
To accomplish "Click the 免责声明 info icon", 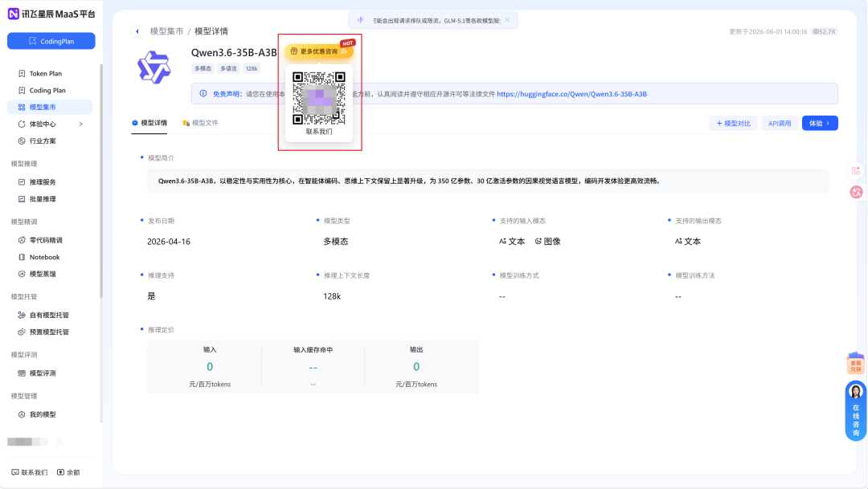I will (x=203, y=93).
